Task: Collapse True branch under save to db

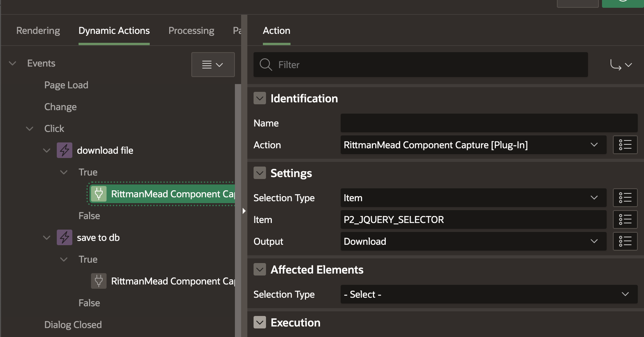Action: [x=64, y=259]
